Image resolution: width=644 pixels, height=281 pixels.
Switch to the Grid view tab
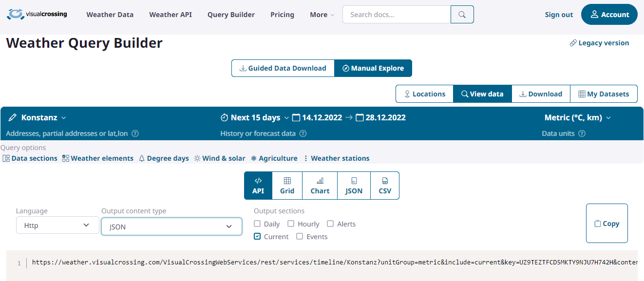click(287, 186)
